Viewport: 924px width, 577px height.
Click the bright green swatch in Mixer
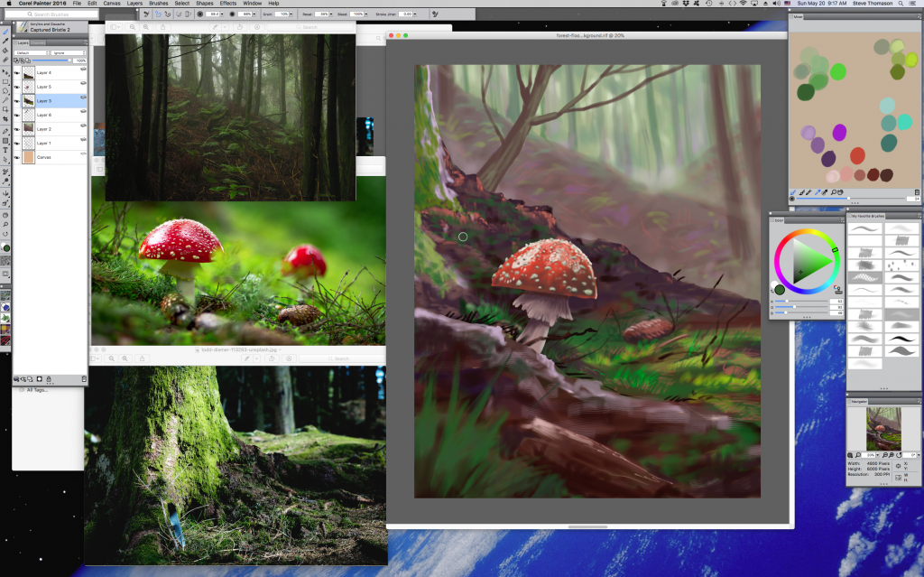838,70
